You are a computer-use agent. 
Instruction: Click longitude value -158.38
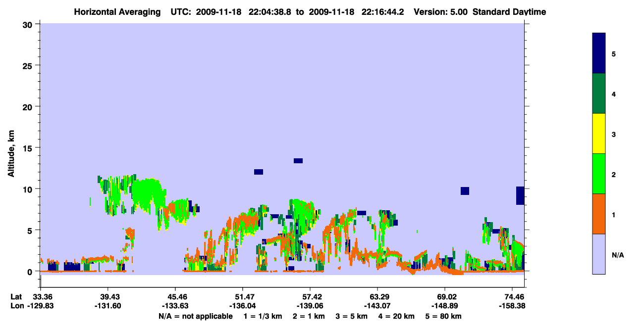(512, 306)
